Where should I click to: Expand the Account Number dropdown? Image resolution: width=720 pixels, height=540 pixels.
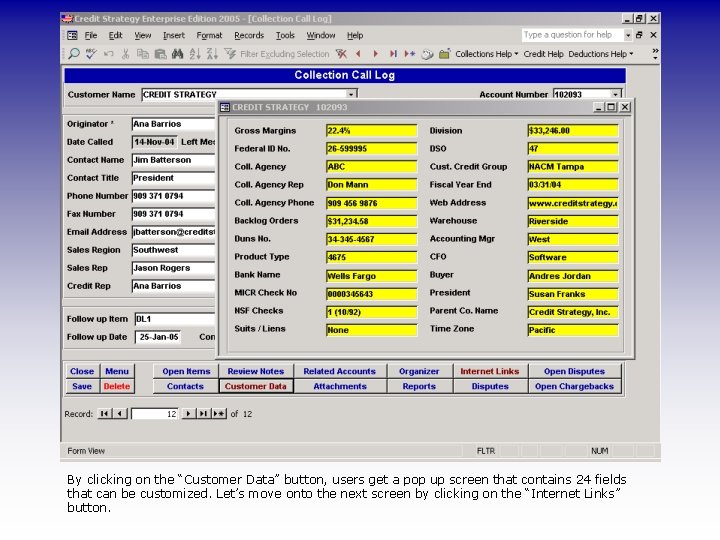click(x=615, y=95)
